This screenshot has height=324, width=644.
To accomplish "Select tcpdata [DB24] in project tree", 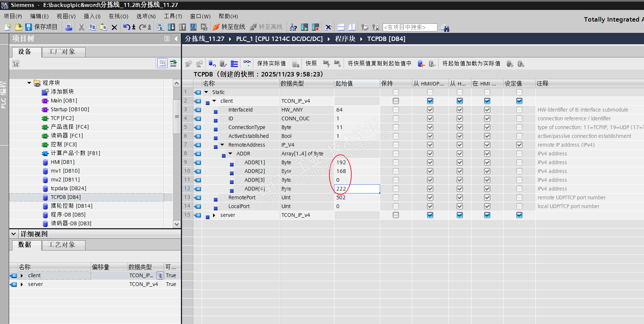I will pos(68,188).
